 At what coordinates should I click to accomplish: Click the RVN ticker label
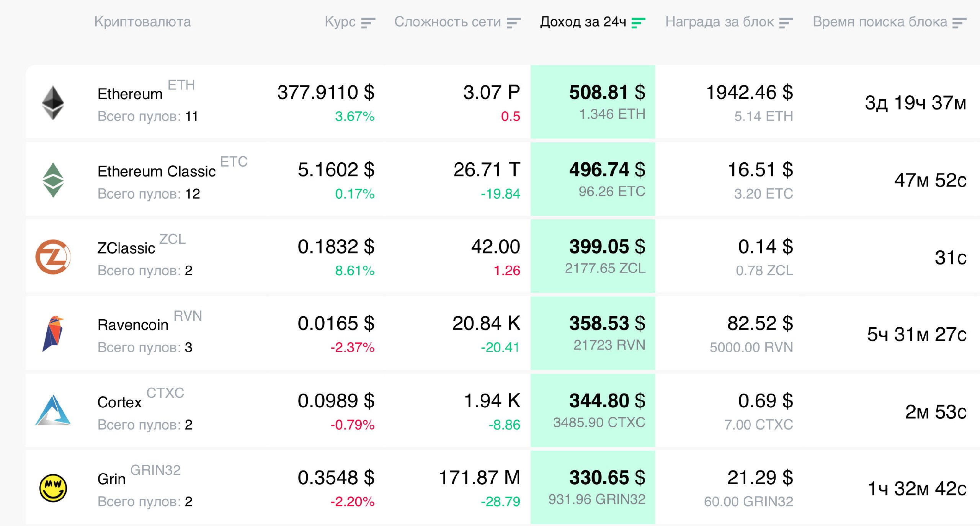(188, 316)
